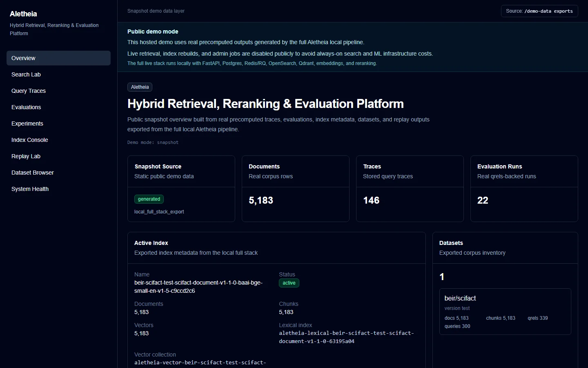The image size is (588, 368).
Task: Click the Exported corpus inventory subtitle
Action: tap(472, 253)
